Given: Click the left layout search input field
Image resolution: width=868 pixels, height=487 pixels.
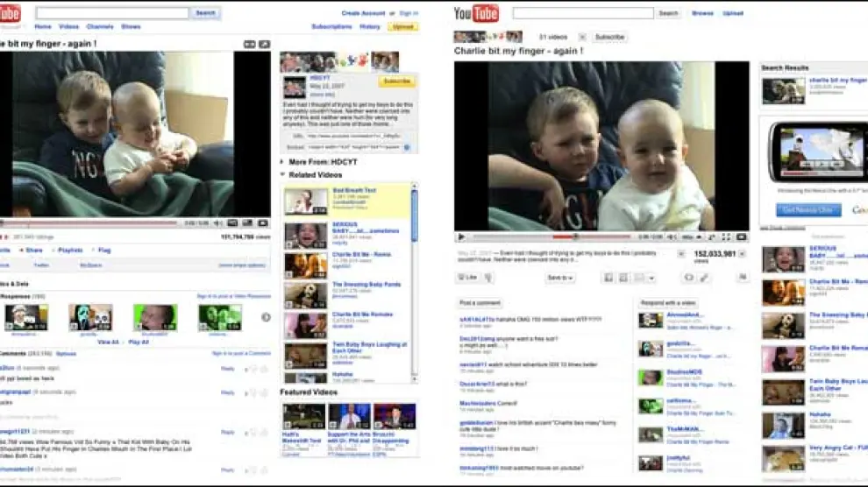Looking at the screenshot, I should point(111,13).
